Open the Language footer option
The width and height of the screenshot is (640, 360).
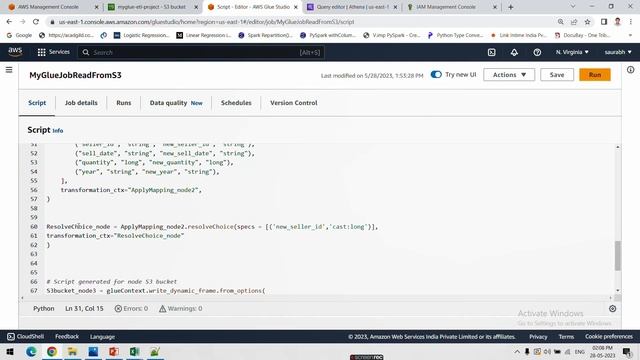click(102, 337)
